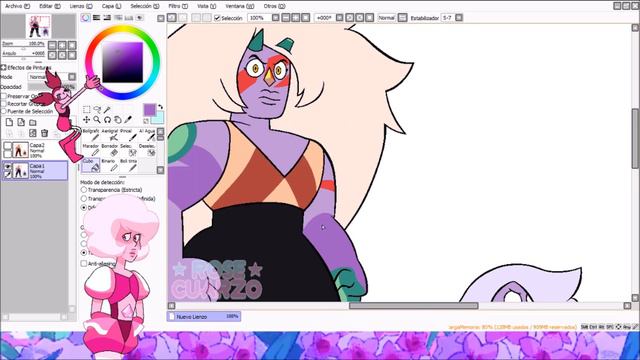This screenshot has width=640, height=360.
Task: Select the Capa2 layer row
Action: [x=35, y=150]
